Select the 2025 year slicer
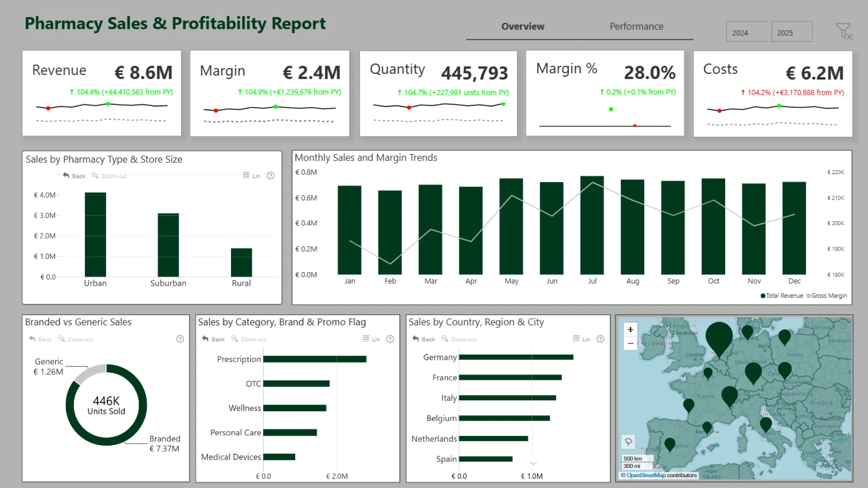This screenshot has height=488, width=868. (791, 33)
